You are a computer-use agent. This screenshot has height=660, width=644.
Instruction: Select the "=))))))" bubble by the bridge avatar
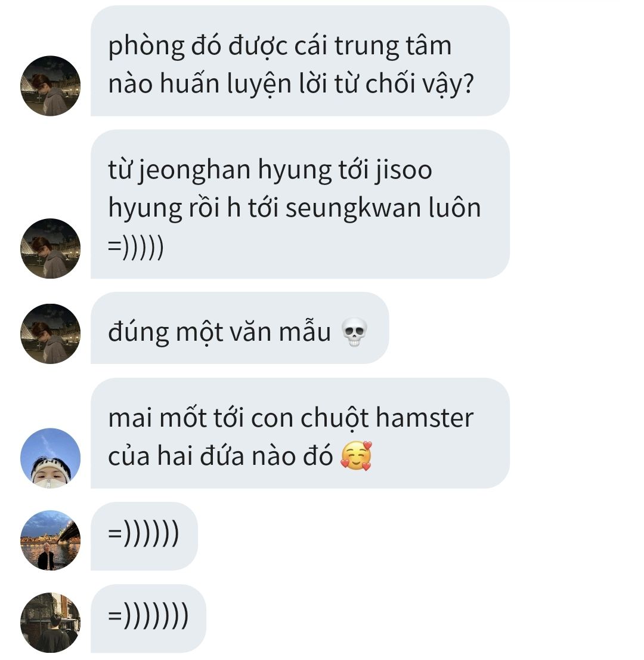(144, 536)
